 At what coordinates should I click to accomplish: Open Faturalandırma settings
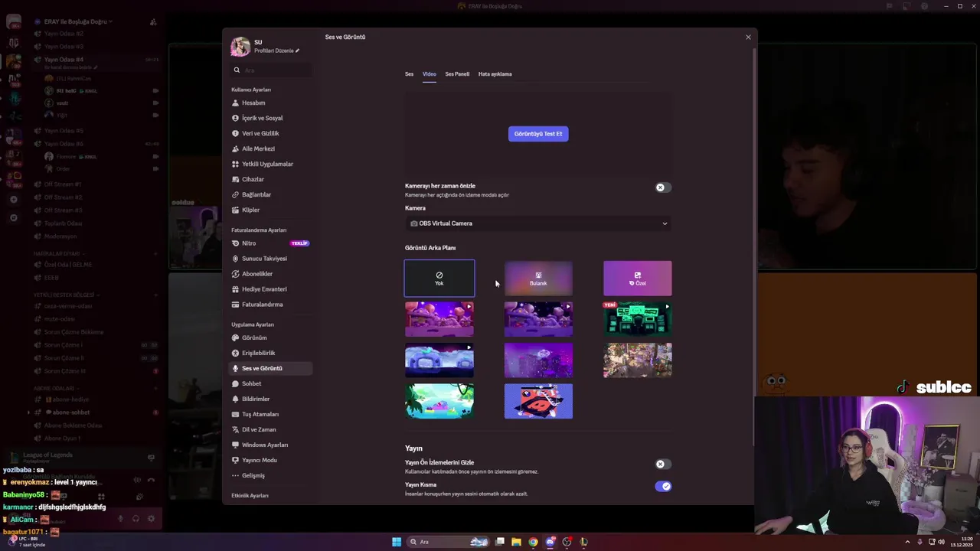tap(270, 305)
